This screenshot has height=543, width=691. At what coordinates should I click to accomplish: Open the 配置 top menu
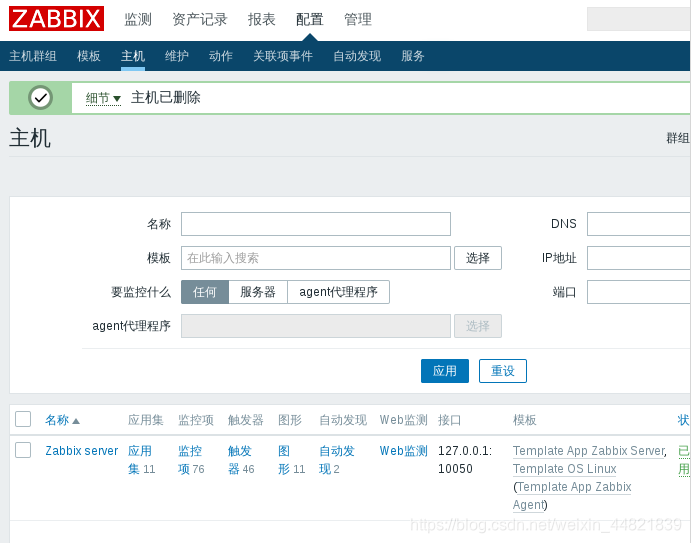click(310, 19)
